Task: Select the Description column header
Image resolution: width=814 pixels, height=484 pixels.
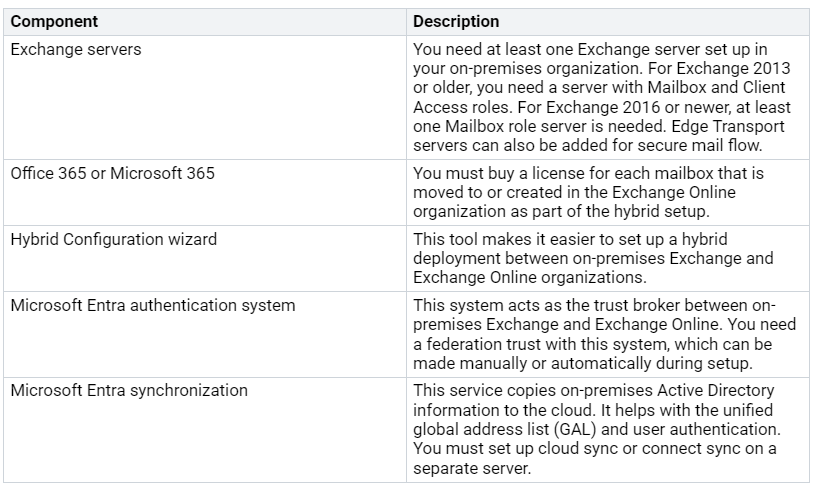Action: (607, 22)
